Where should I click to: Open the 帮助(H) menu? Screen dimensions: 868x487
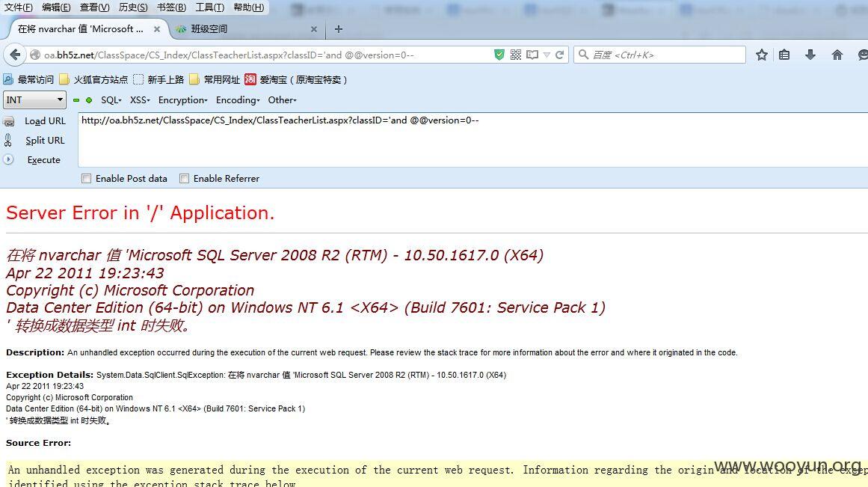click(248, 7)
